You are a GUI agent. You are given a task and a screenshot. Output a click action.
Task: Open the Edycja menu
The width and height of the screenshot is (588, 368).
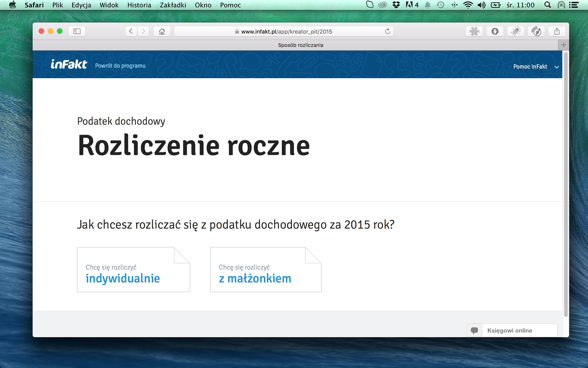pos(81,5)
